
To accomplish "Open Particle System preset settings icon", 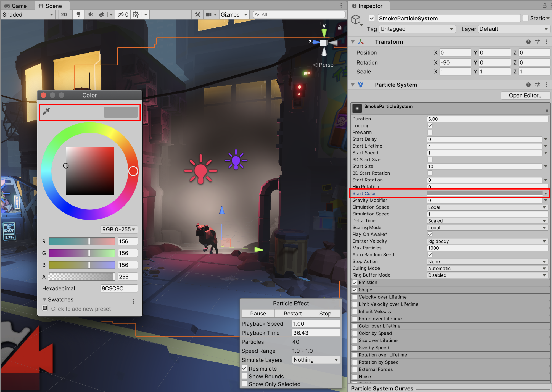I will click(537, 85).
